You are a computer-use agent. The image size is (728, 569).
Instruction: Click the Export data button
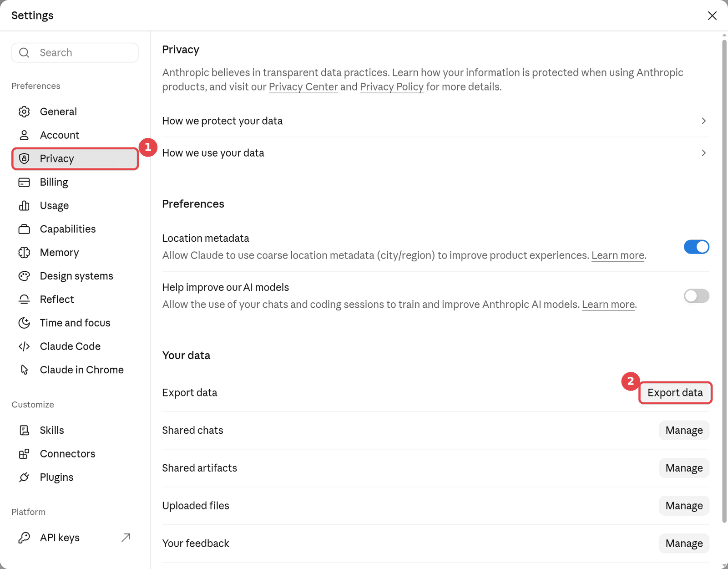click(675, 393)
